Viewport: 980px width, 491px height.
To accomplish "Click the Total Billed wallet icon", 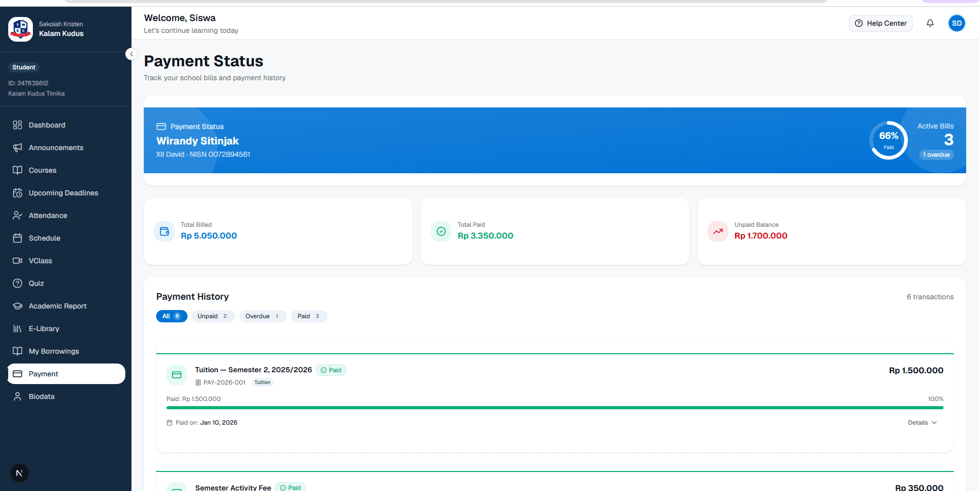I will tap(164, 231).
